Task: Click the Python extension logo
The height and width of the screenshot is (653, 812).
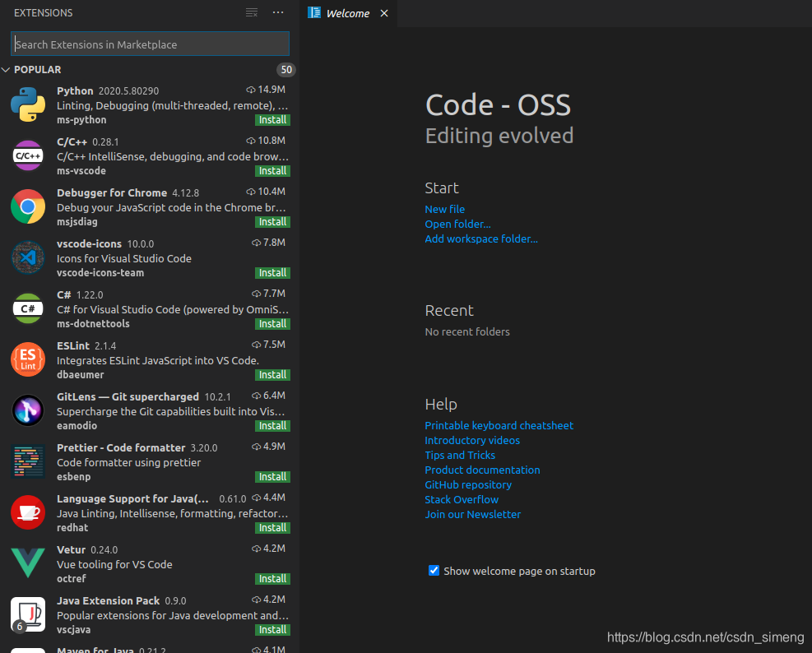Action: (28, 104)
